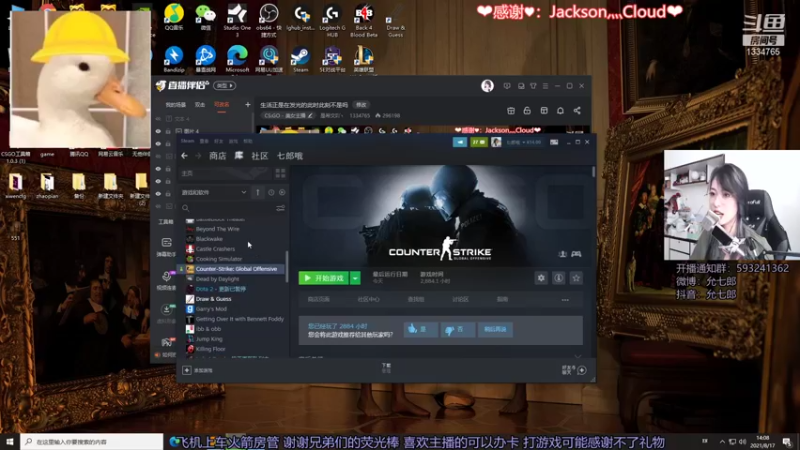Open the dropdown arrow beside the green play button
Image resolution: width=800 pixels, height=450 pixels.
coord(355,278)
